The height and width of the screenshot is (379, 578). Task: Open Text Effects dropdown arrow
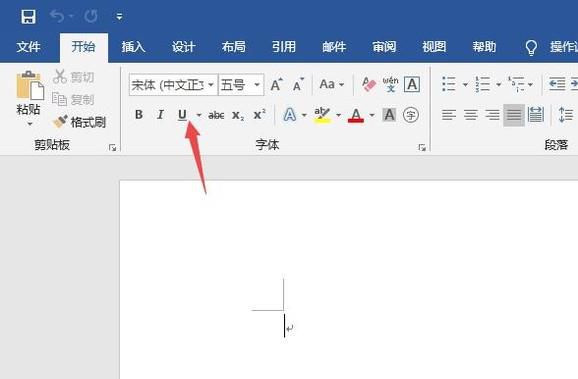(x=304, y=115)
